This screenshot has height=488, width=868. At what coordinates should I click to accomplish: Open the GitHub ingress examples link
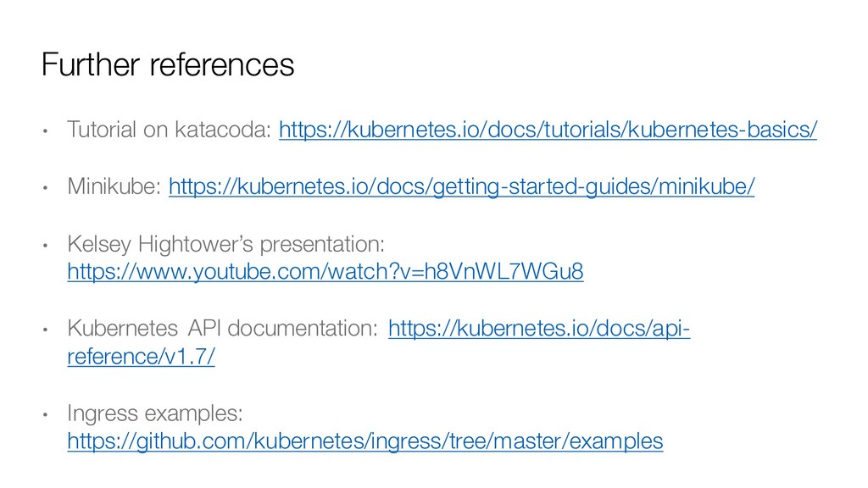pyautogui.click(x=365, y=441)
